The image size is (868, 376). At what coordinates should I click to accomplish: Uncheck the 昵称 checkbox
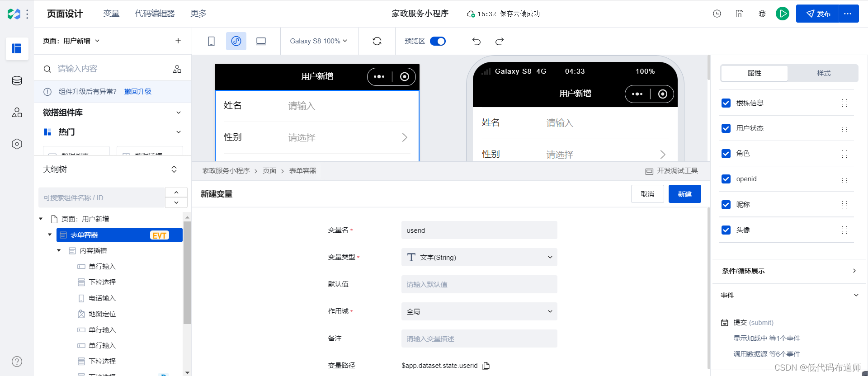coord(726,205)
